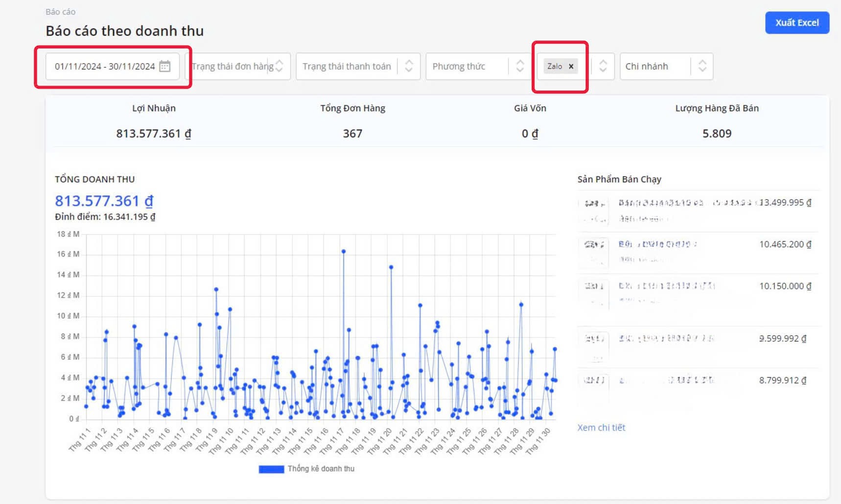Click the peak data point on chart

344,252
